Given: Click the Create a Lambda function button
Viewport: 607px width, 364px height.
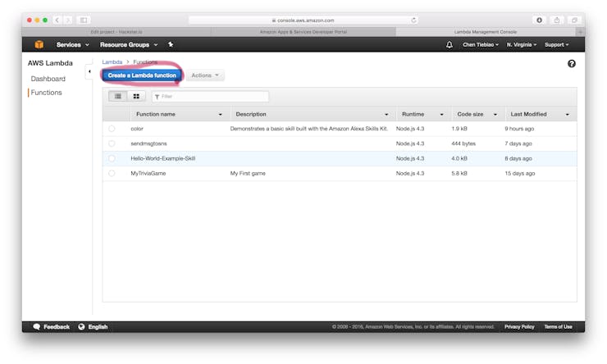Looking at the screenshot, I should (x=142, y=75).
